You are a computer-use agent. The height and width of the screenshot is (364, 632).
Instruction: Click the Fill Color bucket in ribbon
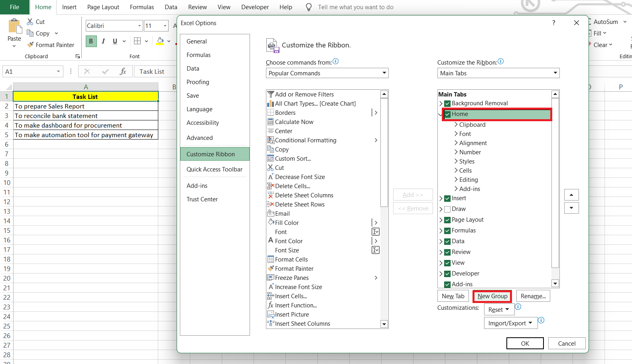(x=160, y=41)
